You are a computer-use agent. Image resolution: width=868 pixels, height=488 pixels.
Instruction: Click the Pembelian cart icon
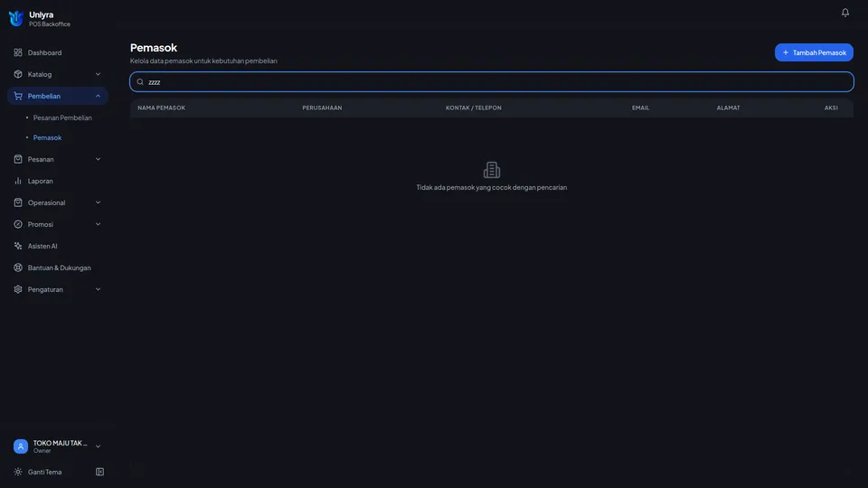[18, 96]
